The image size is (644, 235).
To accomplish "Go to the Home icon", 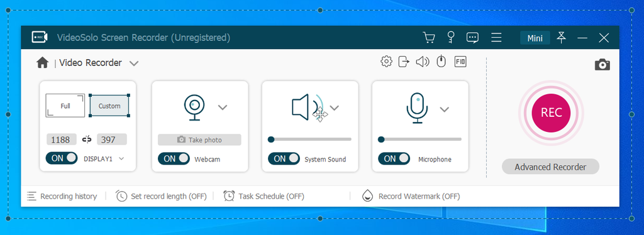I will 42,63.
